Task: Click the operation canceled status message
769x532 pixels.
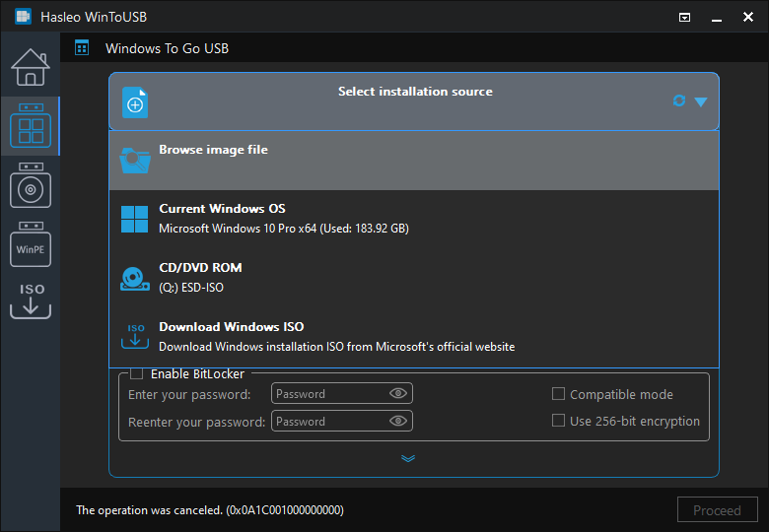Action: coord(210,510)
